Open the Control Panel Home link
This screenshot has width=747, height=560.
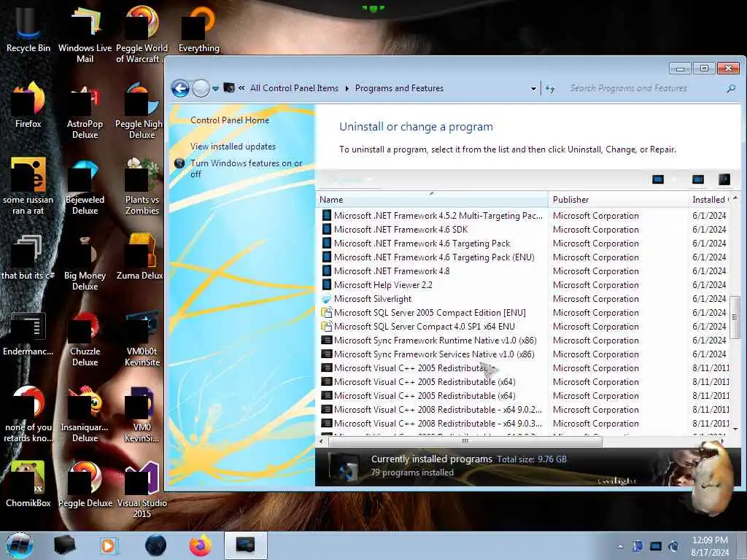230,120
